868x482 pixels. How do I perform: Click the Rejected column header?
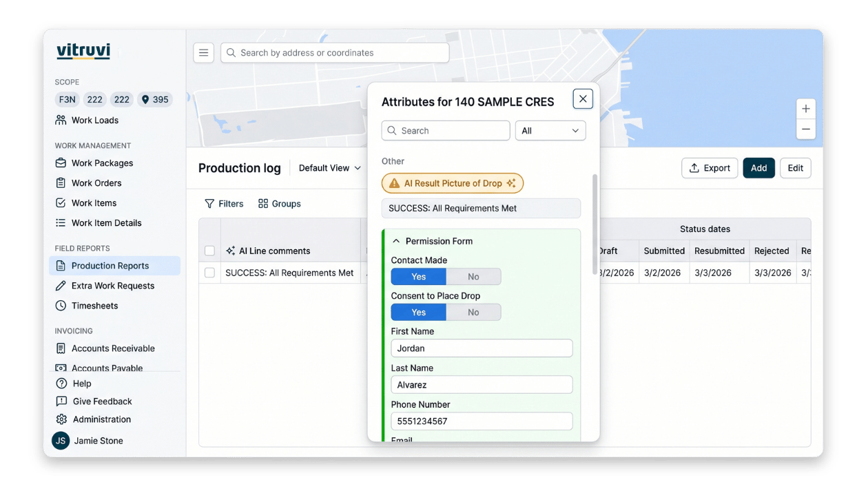(x=772, y=251)
